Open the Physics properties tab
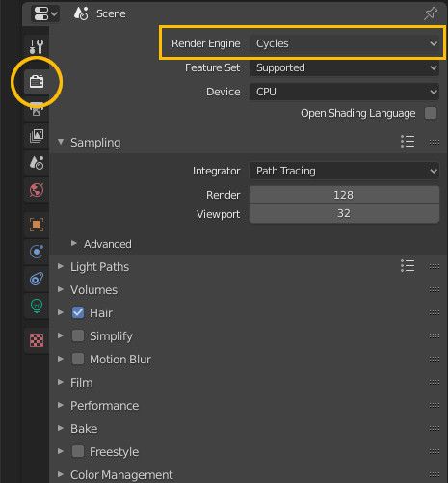This screenshot has height=483, width=448. coord(37,252)
